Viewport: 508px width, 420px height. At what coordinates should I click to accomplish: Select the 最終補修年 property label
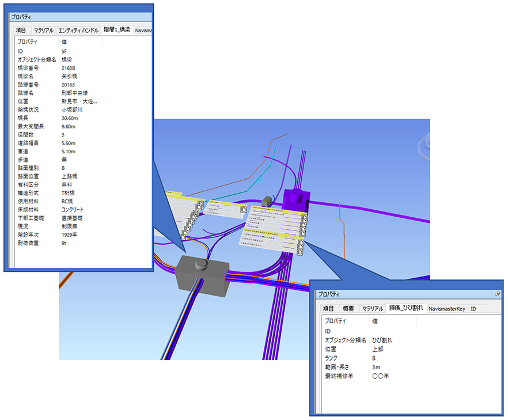[x=339, y=376]
